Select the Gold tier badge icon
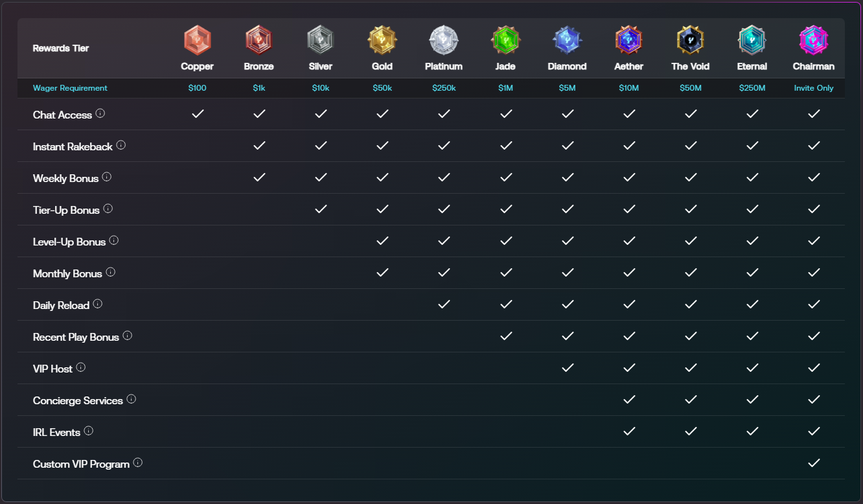The height and width of the screenshot is (504, 863). coord(382,40)
